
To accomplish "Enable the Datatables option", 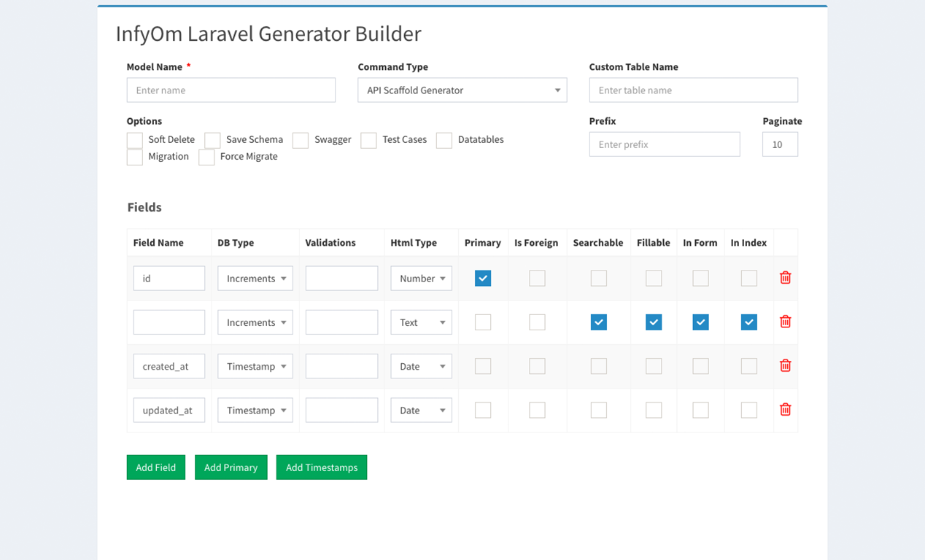I will [x=444, y=140].
